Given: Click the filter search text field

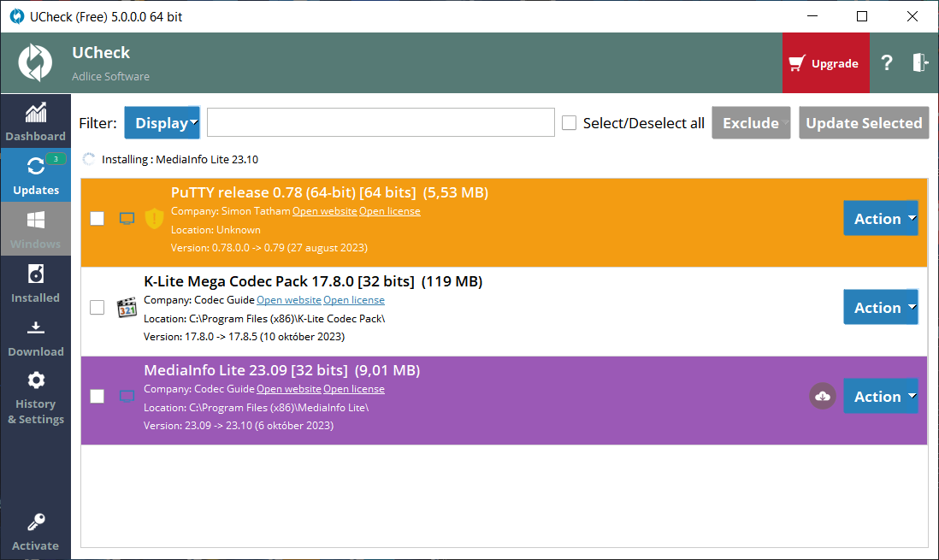Looking at the screenshot, I should 381,123.
